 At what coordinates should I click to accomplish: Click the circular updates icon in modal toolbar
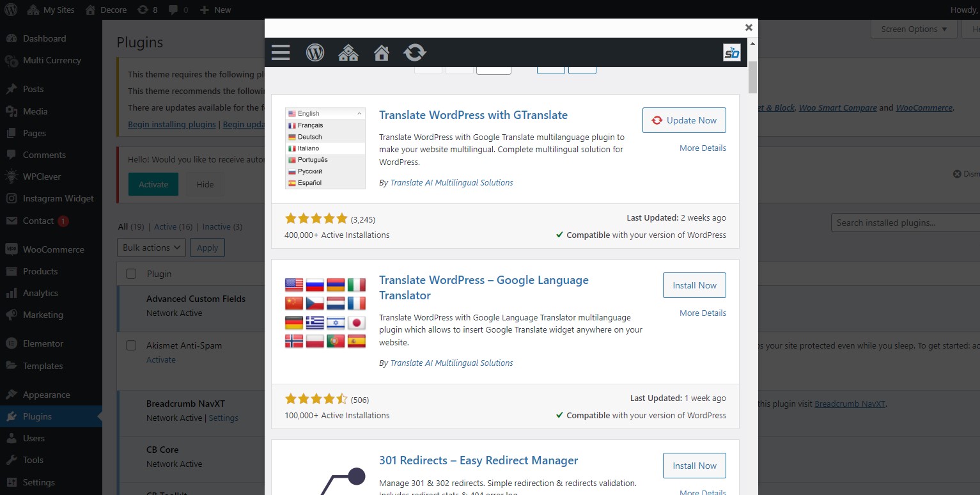pos(415,52)
